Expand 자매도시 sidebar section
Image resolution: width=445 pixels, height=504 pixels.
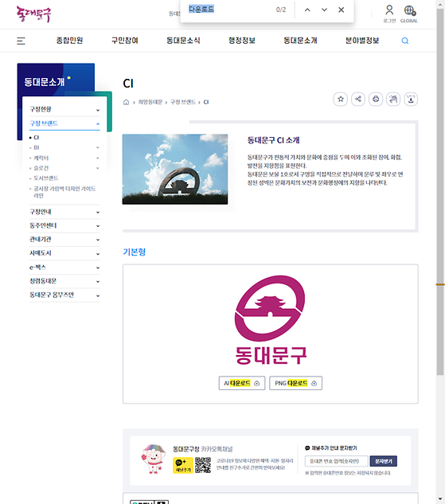coord(64,253)
